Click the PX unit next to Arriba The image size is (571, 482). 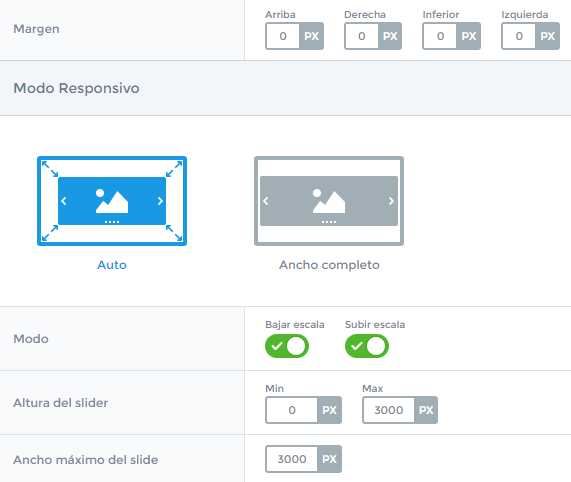[x=311, y=36]
